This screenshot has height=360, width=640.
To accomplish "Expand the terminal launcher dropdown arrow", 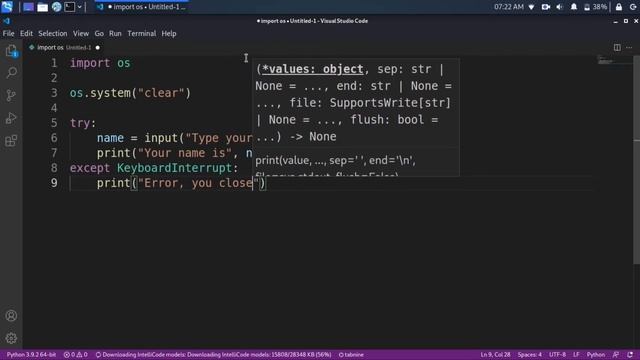I will (80, 7).
